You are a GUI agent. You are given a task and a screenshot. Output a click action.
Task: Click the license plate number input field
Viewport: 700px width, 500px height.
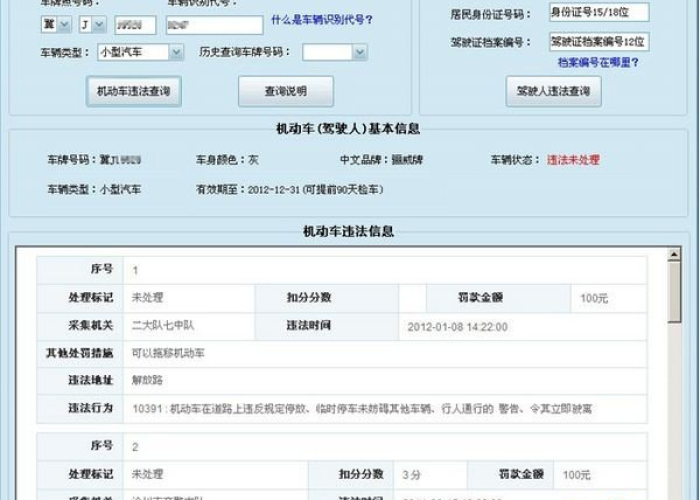click(x=135, y=25)
